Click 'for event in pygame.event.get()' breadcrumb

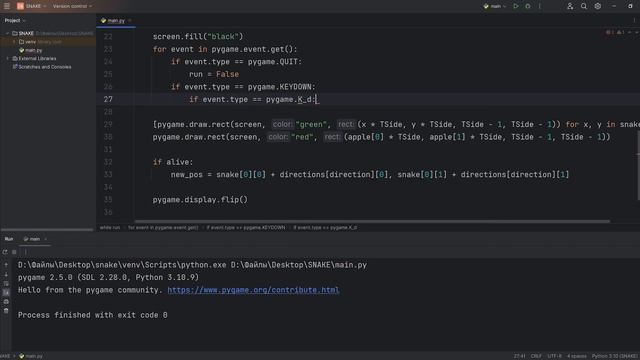click(x=163, y=227)
